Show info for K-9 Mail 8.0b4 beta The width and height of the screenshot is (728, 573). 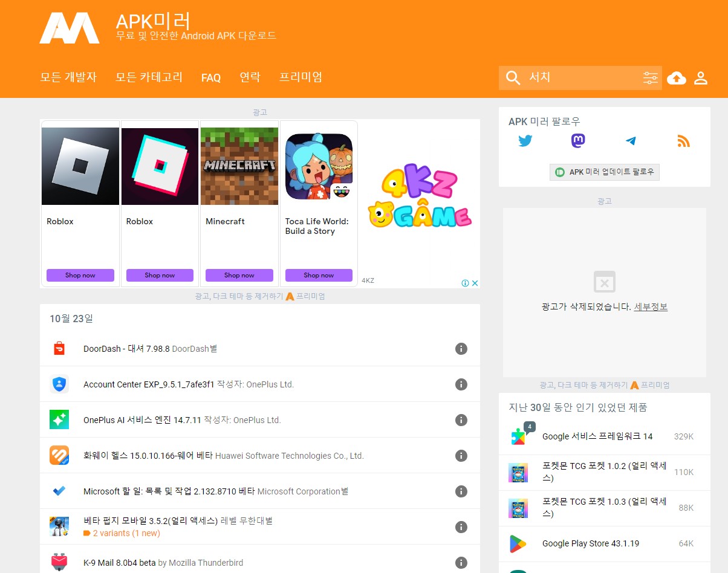pos(461,563)
